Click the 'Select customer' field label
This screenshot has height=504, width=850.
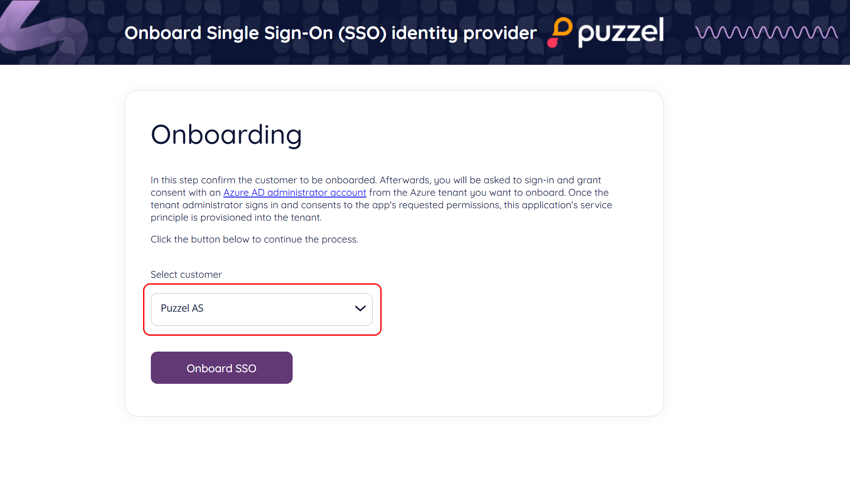click(186, 275)
